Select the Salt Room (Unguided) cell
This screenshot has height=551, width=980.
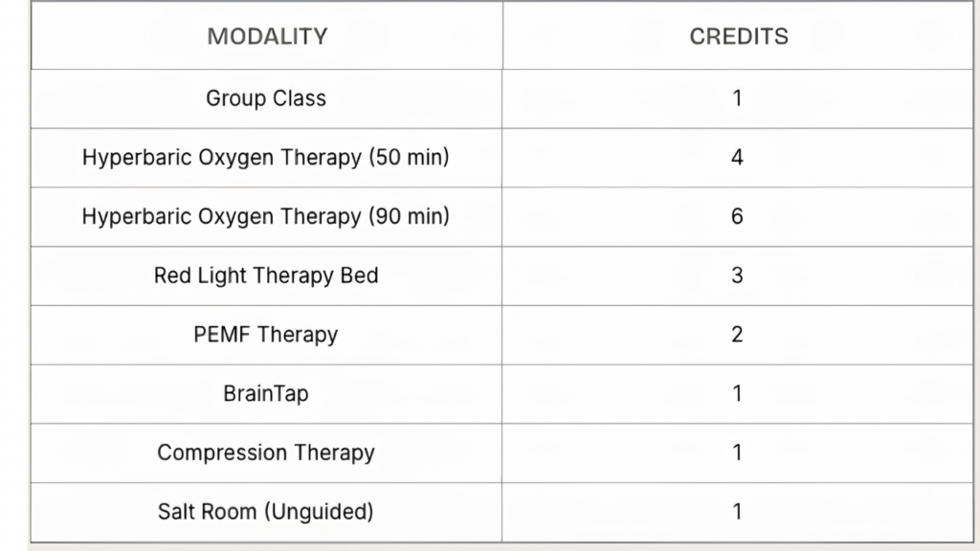coord(266,512)
